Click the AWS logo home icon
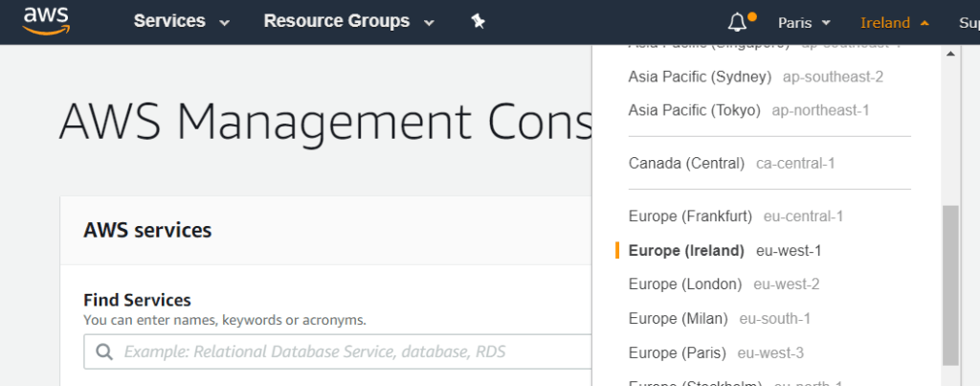Viewport: 980px width, 386px height. pyautogui.click(x=47, y=21)
